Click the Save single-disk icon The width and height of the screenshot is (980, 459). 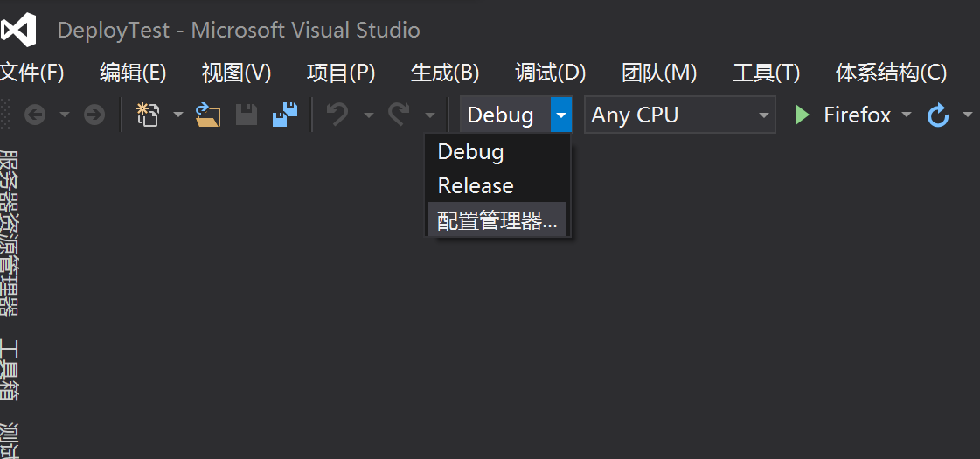tap(247, 115)
